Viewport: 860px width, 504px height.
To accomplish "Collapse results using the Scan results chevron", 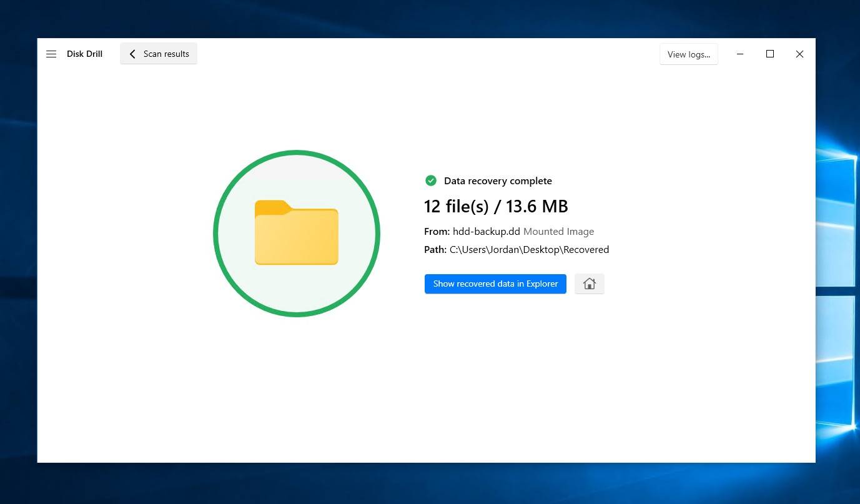I will point(132,54).
